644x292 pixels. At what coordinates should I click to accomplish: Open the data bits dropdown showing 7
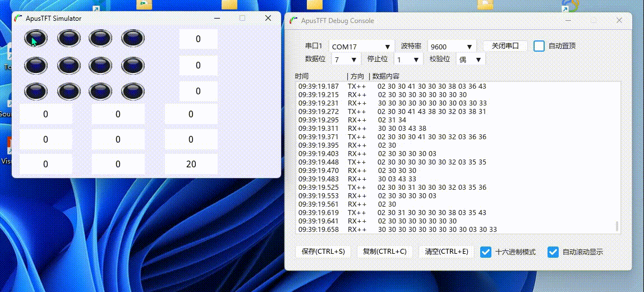coord(347,60)
